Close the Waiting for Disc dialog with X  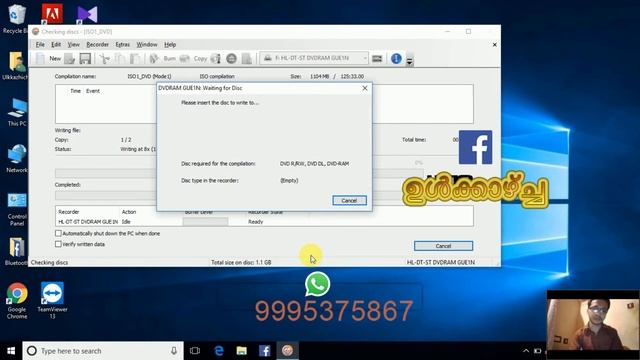(365, 88)
